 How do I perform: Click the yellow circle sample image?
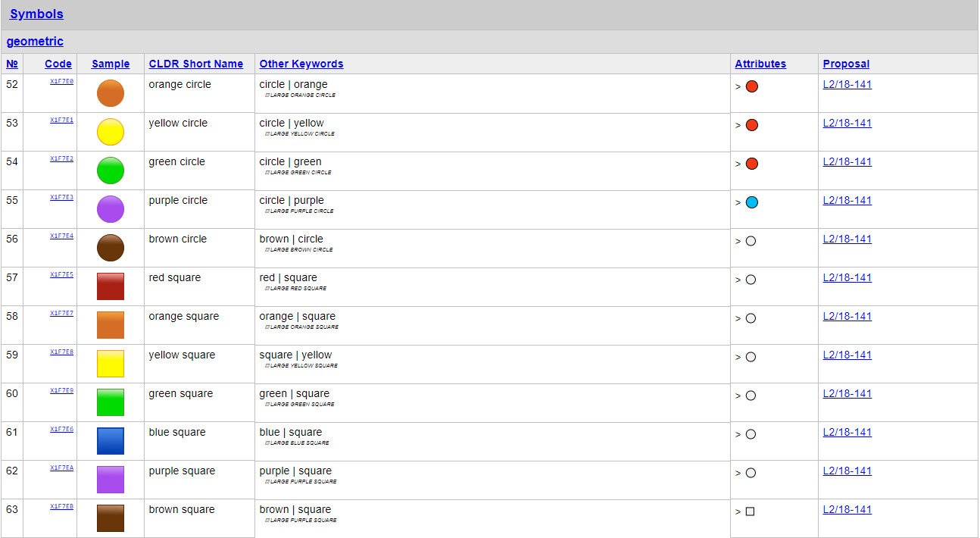[111, 132]
